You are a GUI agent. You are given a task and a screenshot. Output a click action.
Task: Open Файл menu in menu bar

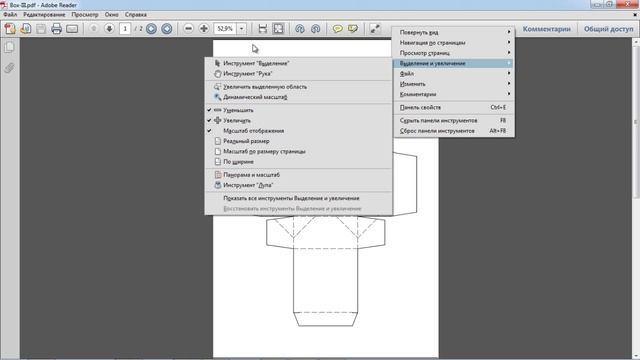click(10, 14)
